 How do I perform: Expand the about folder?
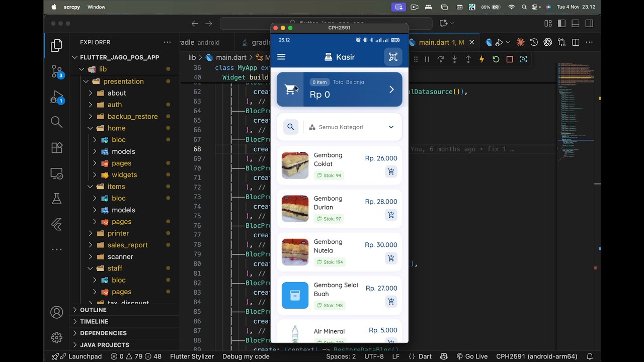click(117, 93)
